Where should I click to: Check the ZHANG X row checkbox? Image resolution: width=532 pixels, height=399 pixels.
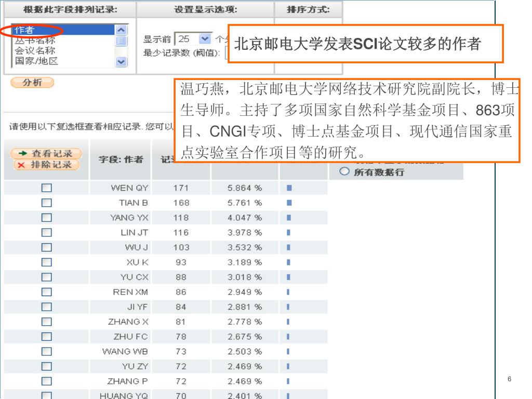[x=46, y=322]
